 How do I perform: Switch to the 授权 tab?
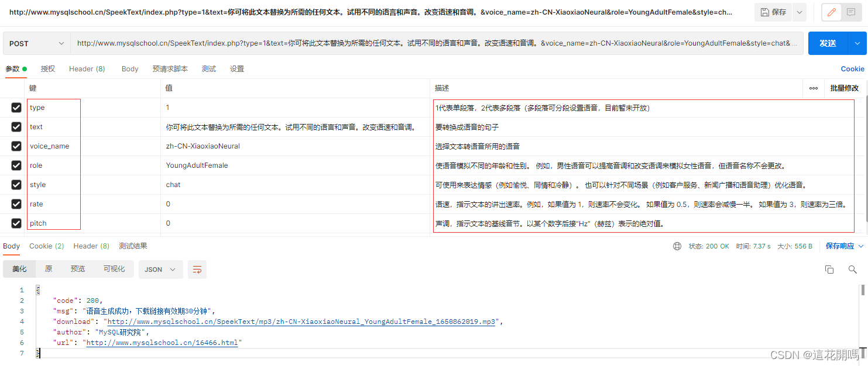(48, 69)
